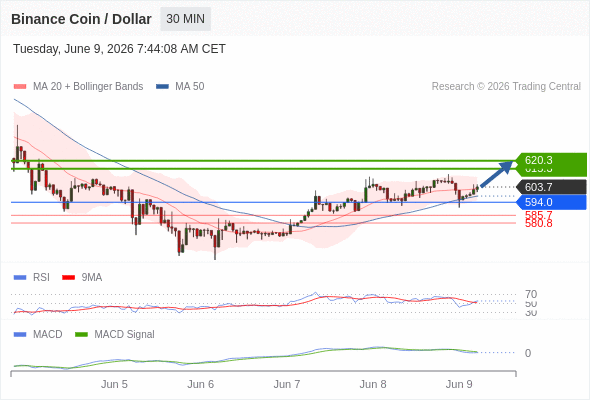Click the MACD 0 axis label
The image size is (590, 400).
[528, 353]
